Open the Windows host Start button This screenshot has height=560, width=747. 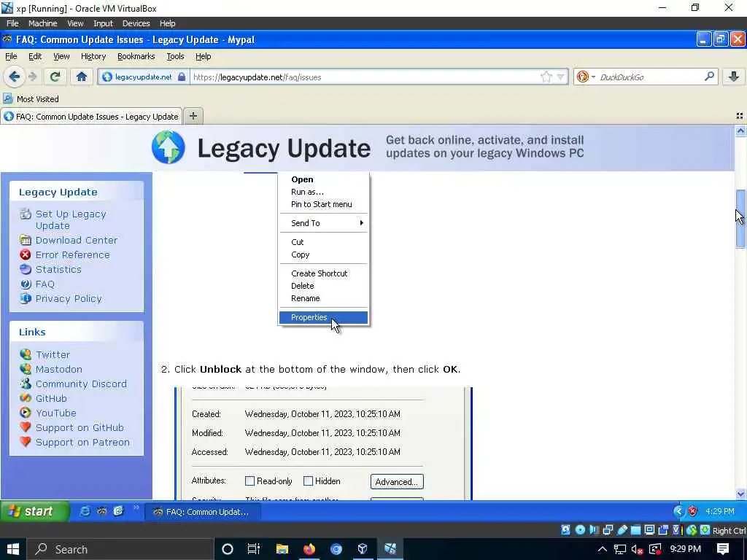(x=12, y=549)
